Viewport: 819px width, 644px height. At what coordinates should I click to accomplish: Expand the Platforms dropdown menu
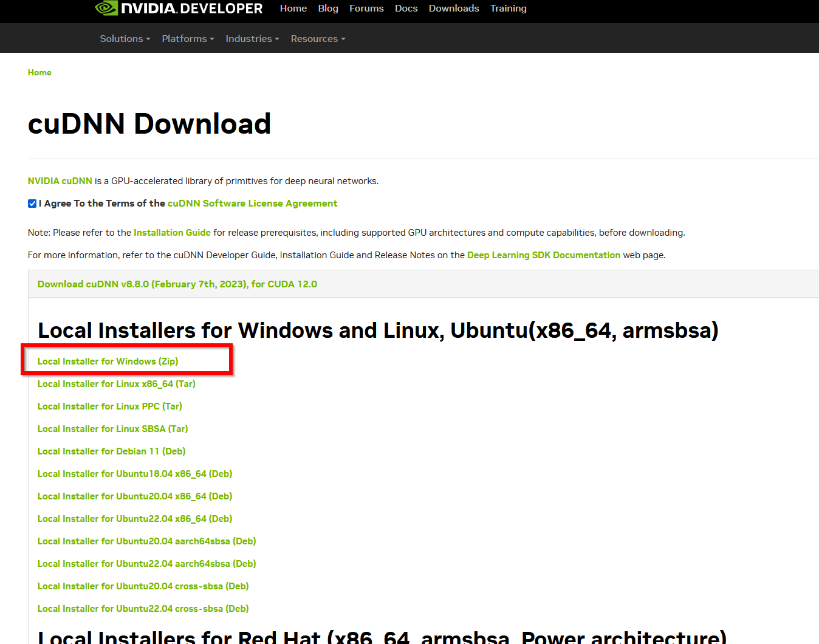[x=188, y=39]
